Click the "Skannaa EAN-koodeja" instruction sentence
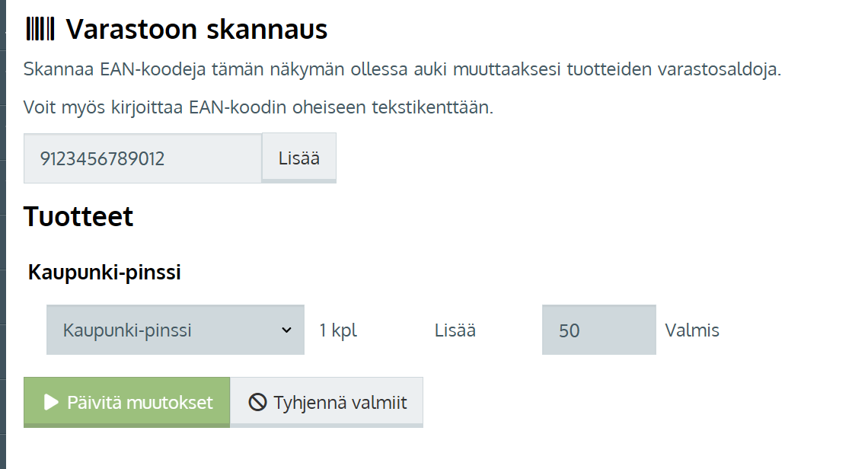Screen dimensions: 868x469 [402, 69]
